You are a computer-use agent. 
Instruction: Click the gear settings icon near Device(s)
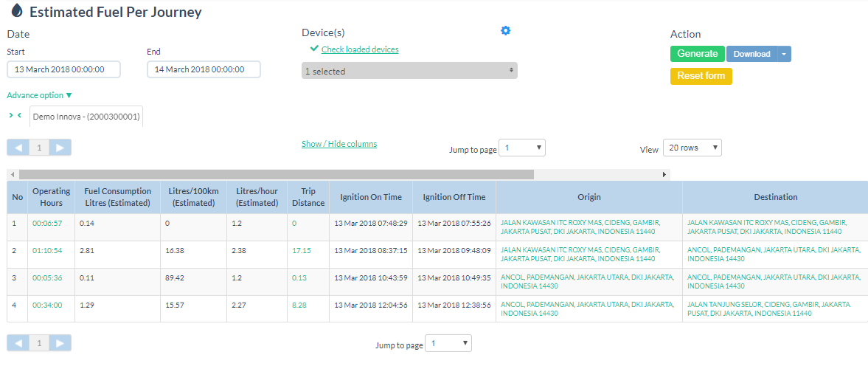point(505,31)
